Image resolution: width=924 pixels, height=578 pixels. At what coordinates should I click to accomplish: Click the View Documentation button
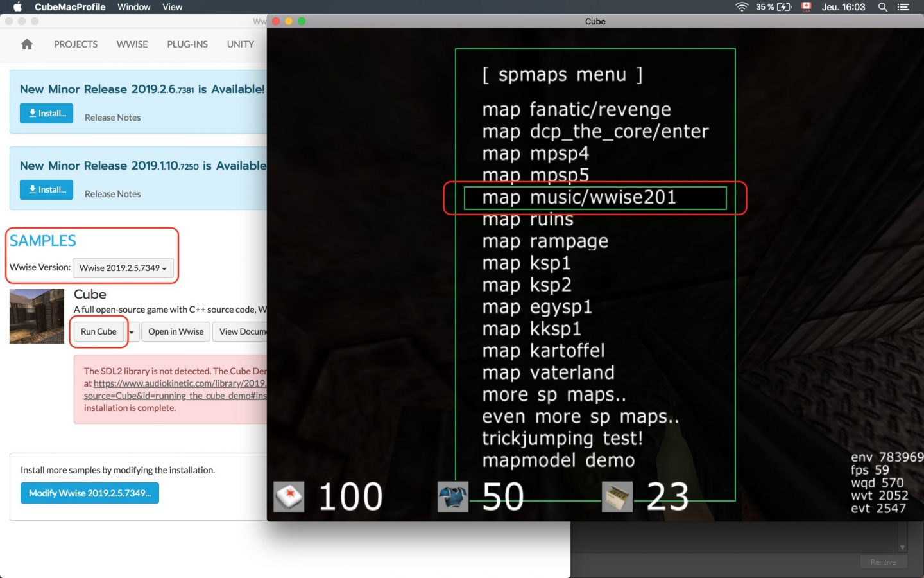(x=240, y=331)
